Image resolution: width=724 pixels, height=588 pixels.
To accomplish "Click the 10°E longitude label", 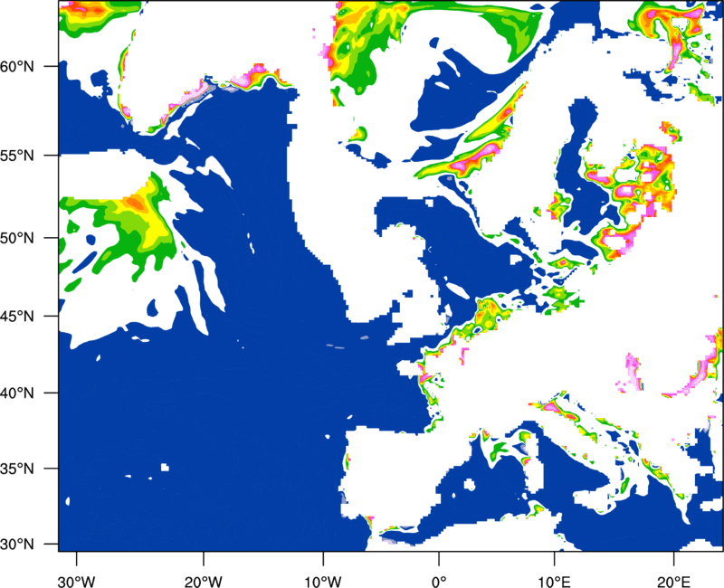I will click(x=555, y=582).
